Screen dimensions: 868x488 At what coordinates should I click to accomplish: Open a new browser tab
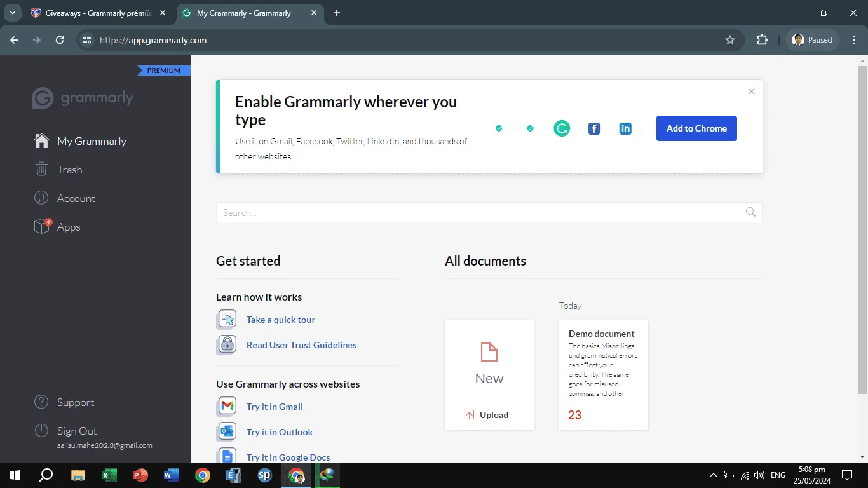(337, 13)
